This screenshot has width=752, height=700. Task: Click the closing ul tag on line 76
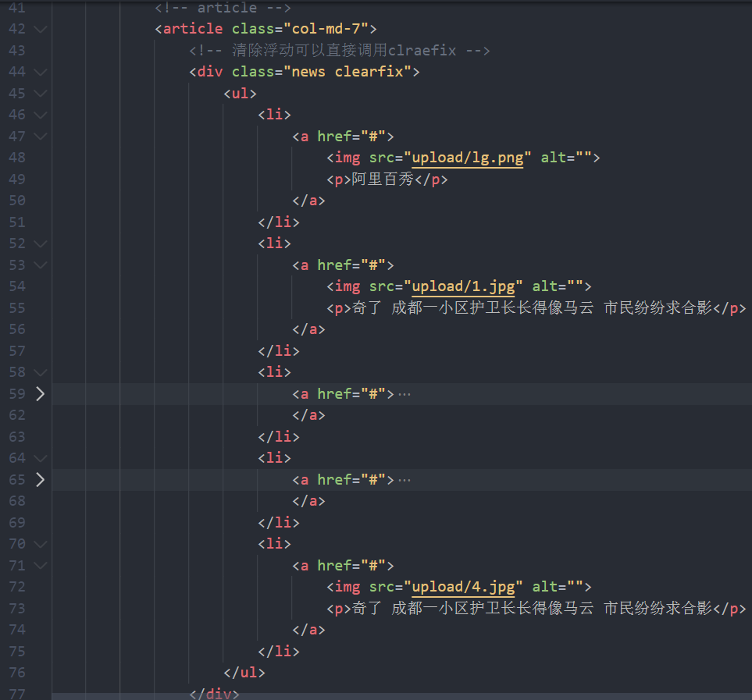pyautogui.click(x=244, y=673)
